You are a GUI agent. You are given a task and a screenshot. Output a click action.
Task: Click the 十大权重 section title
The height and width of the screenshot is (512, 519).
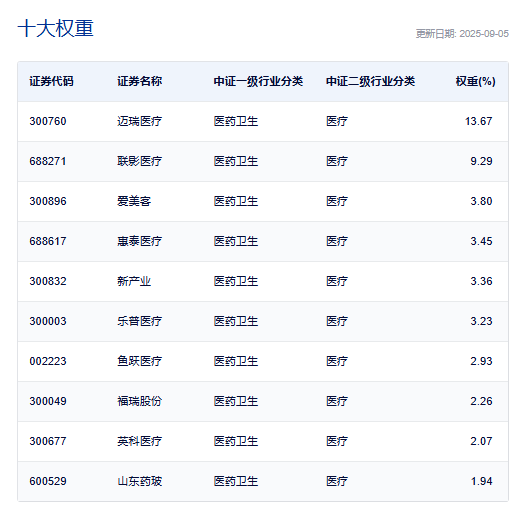[x=56, y=28]
